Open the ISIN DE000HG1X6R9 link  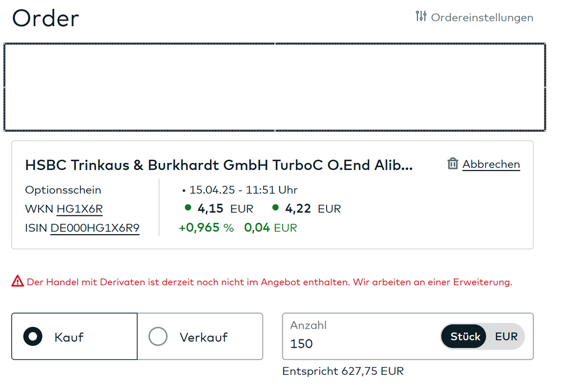pyautogui.click(x=95, y=228)
